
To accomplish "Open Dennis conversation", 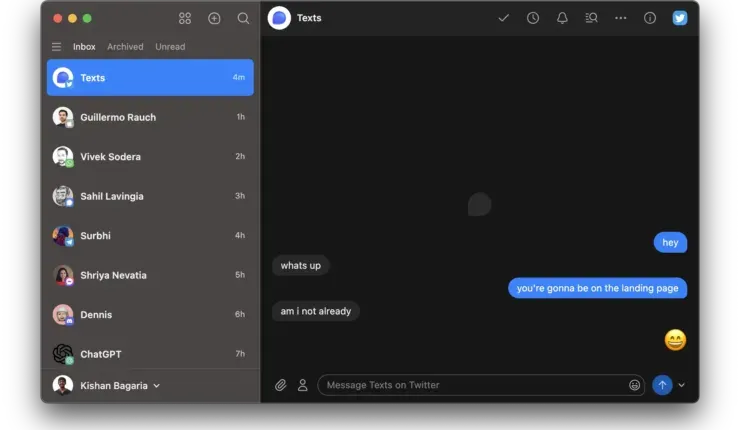I will coord(150,314).
